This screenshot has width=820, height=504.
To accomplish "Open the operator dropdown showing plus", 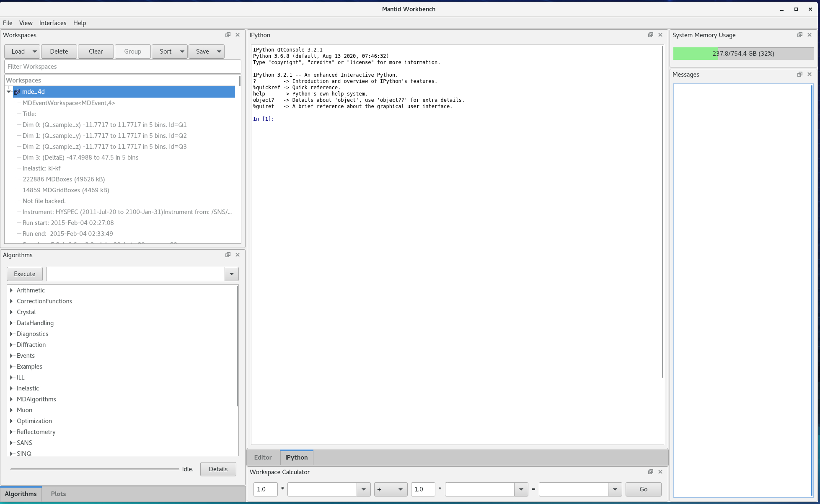I will click(391, 489).
